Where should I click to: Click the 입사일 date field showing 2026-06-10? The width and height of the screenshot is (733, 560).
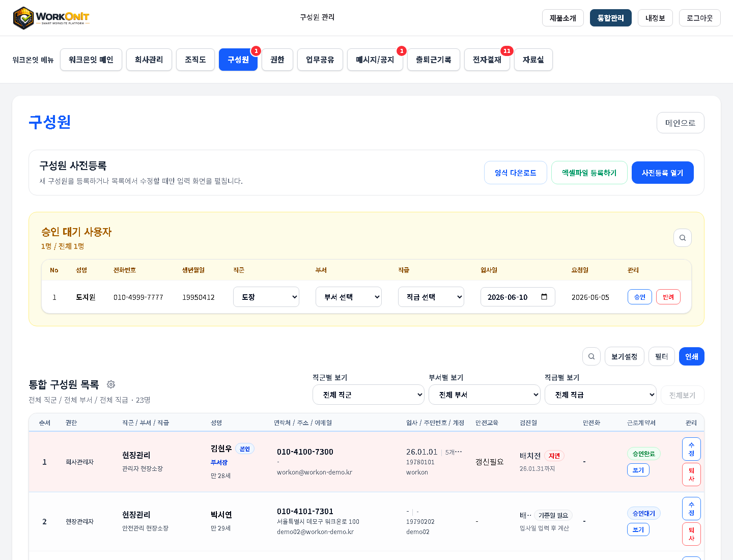pos(518,297)
